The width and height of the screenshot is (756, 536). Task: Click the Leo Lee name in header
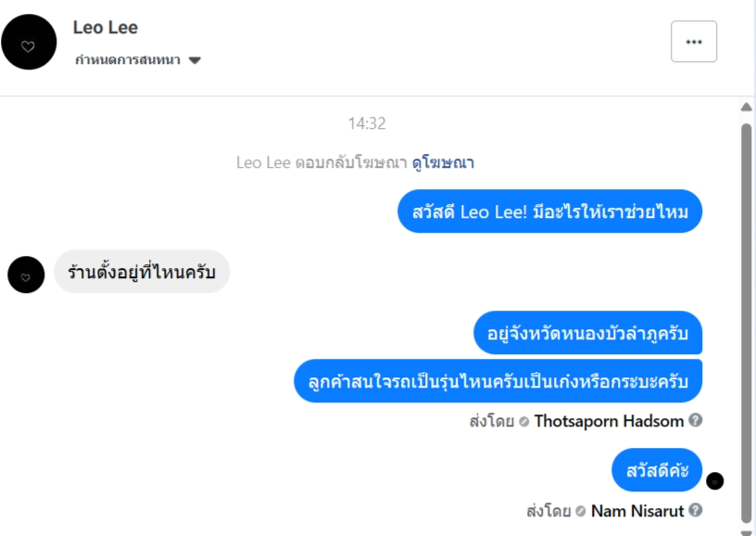(x=106, y=28)
